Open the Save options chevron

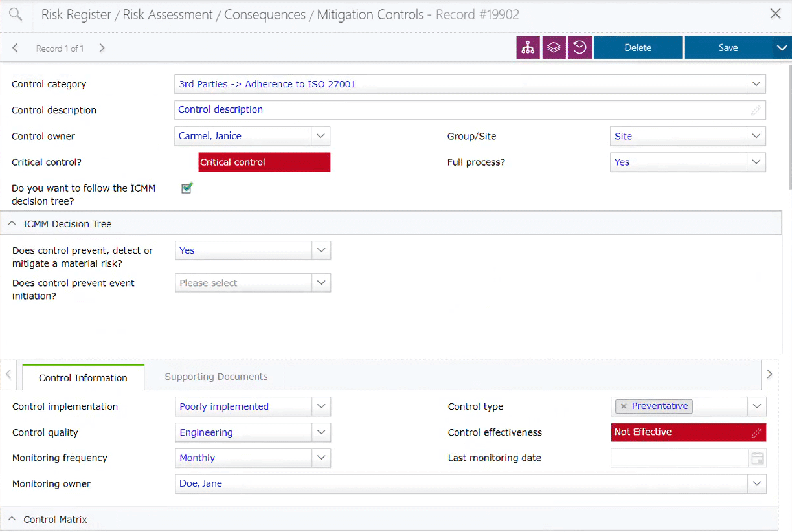coord(782,47)
